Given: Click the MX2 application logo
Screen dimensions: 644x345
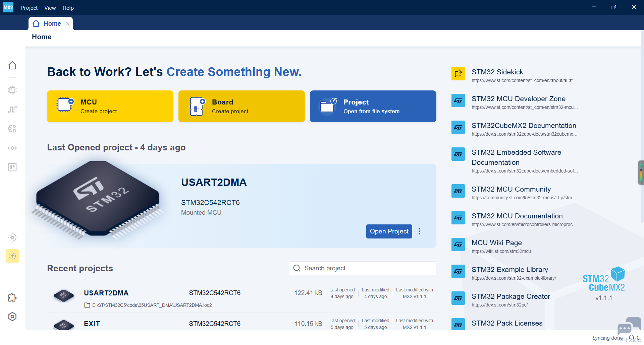Looking at the screenshot, I should click(8, 7).
